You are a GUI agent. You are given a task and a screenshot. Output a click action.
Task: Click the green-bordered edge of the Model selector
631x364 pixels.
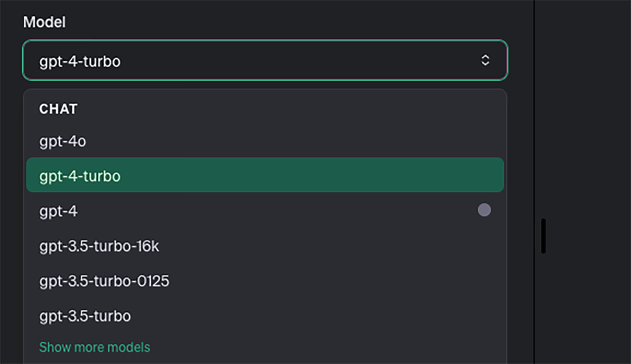click(x=265, y=40)
